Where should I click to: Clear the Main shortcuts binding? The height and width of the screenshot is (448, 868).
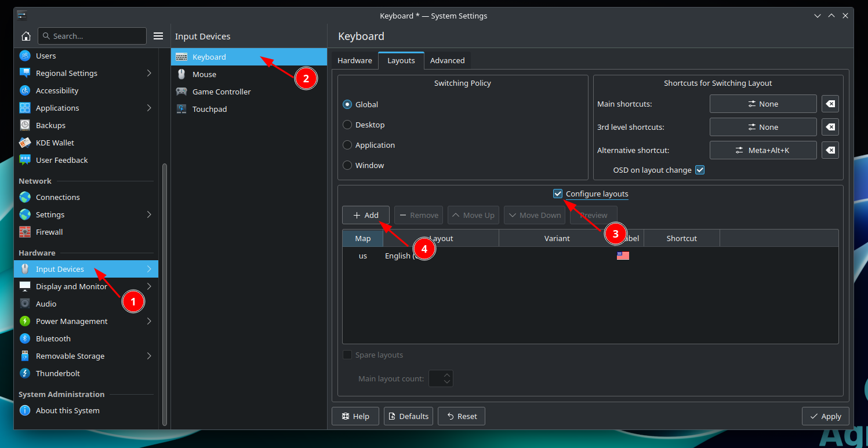(830, 104)
